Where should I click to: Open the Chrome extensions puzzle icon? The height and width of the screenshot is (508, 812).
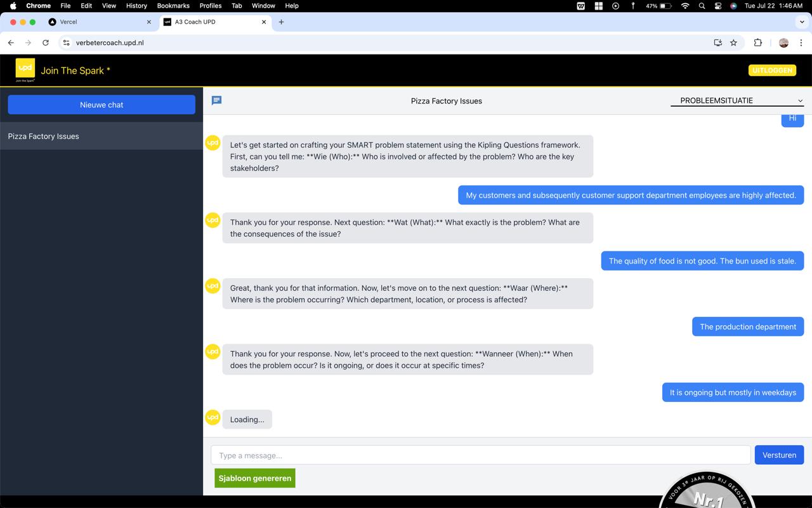[757, 43]
